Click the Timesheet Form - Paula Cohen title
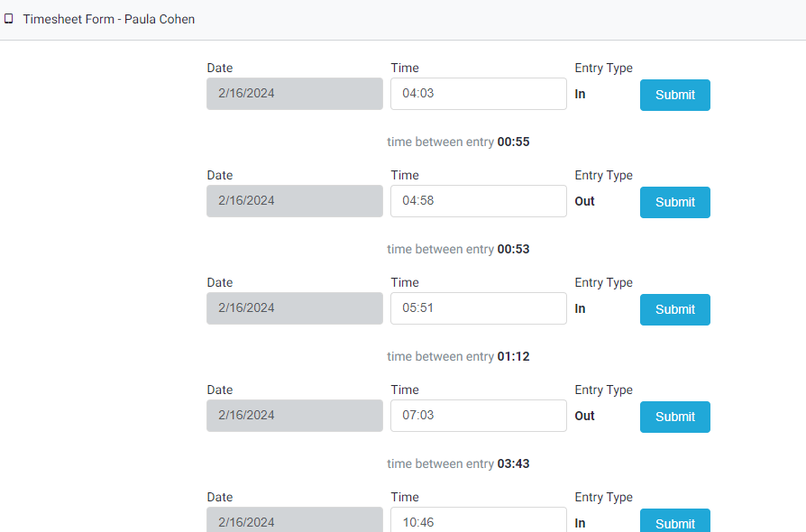The width and height of the screenshot is (806, 532). click(108, 19)
